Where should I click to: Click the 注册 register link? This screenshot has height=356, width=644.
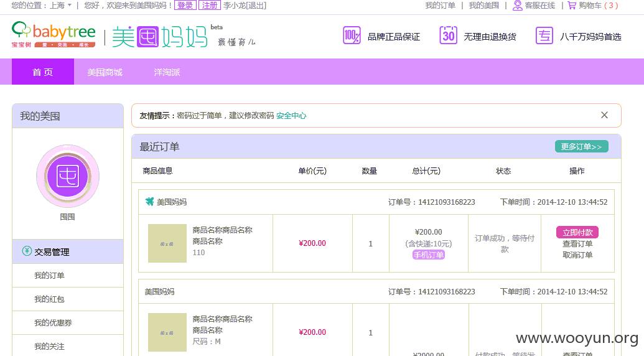[210, 6]
